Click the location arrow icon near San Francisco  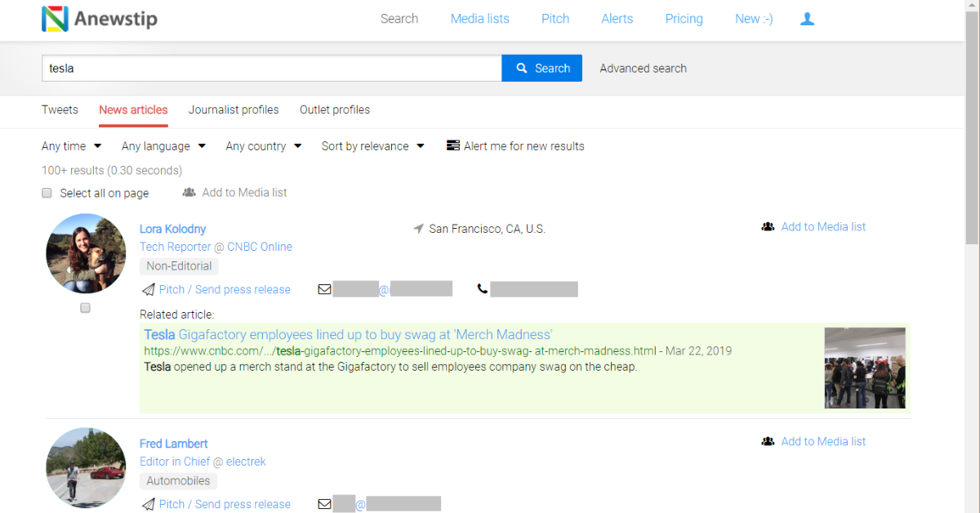pyautogui.click(x=419, y=229)
